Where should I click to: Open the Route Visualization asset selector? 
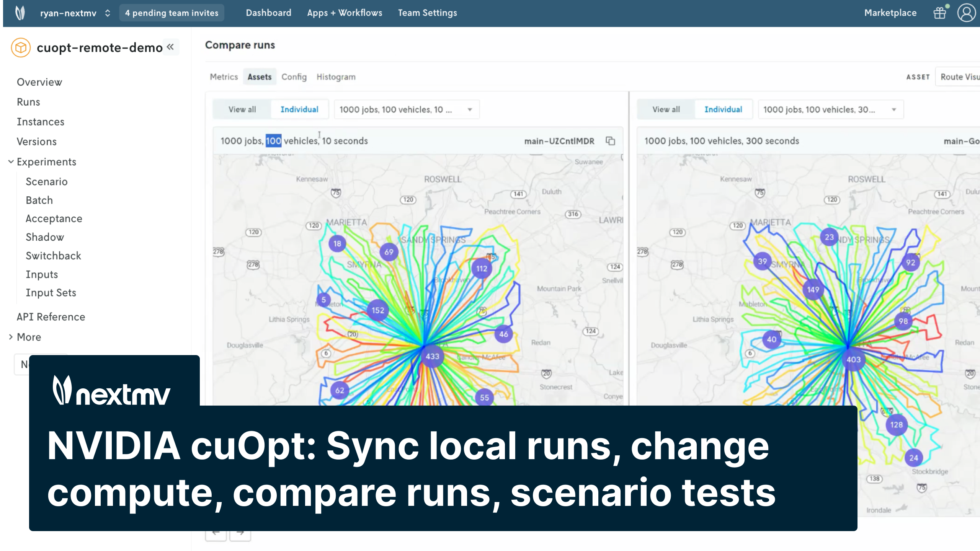pos(959,77)
